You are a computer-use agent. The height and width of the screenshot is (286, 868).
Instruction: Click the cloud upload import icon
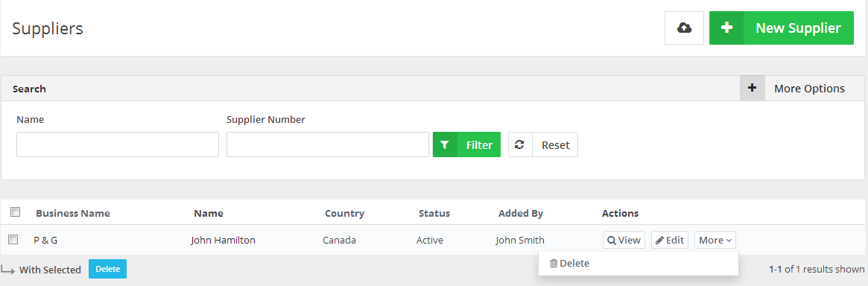[x=684, y=28]
